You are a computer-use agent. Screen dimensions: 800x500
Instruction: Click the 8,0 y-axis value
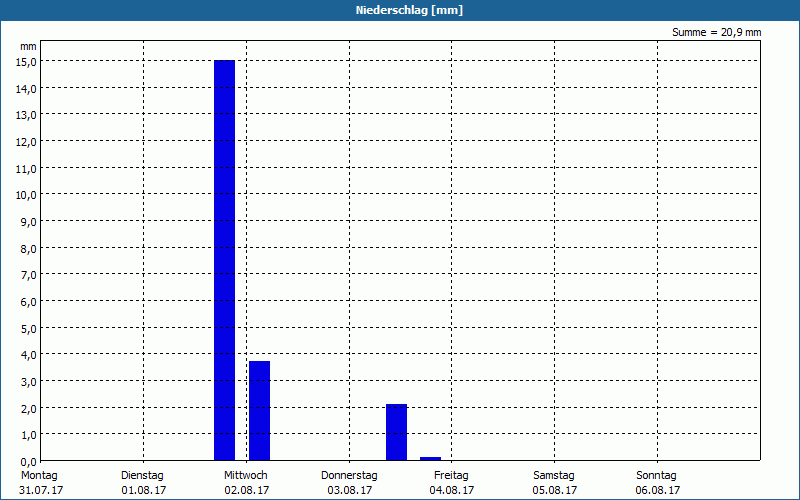tap(28, 248)
